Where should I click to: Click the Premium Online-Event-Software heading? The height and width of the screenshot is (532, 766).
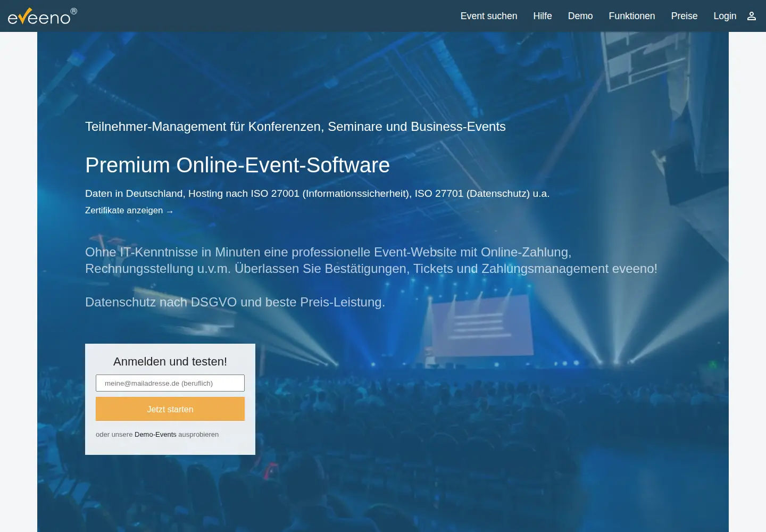point(237,165)
